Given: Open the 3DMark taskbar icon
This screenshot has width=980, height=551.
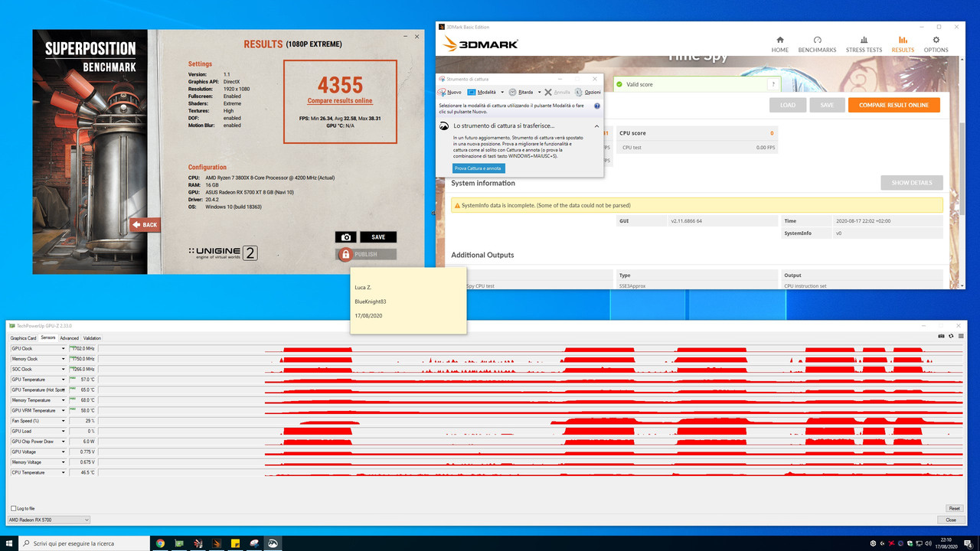Looking at the screenshot, I should [216, 543].
